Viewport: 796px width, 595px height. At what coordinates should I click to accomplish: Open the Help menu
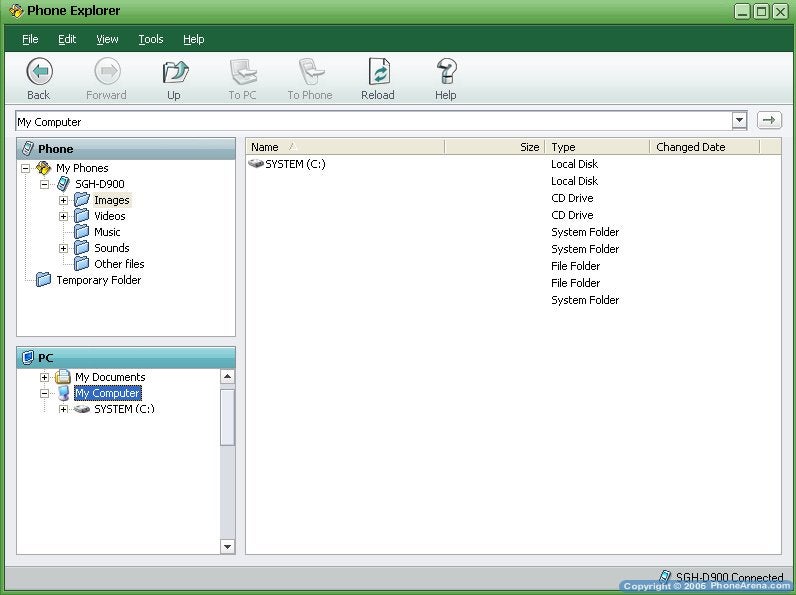point(193,39)
